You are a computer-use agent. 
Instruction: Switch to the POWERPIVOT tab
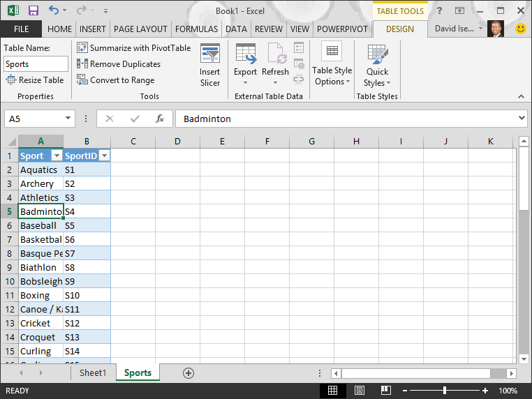click(342, 29)
